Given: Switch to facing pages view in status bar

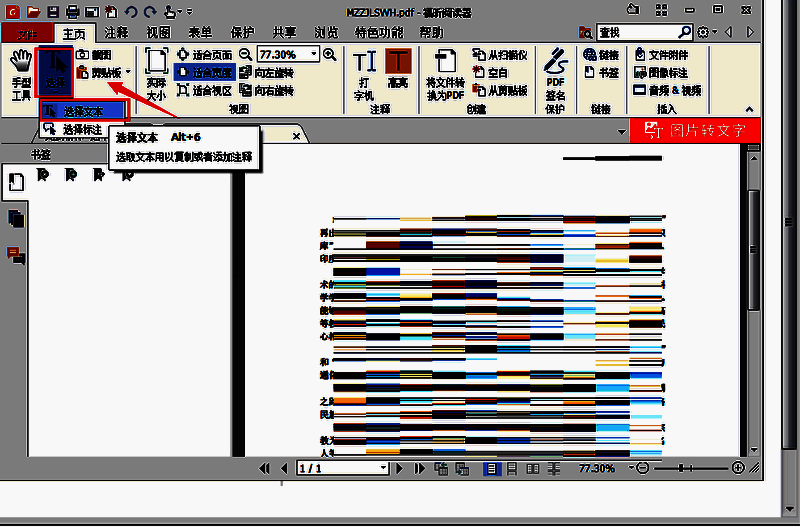Looking at the screenshot, I should pyautogui.click(x=532, y=468).
